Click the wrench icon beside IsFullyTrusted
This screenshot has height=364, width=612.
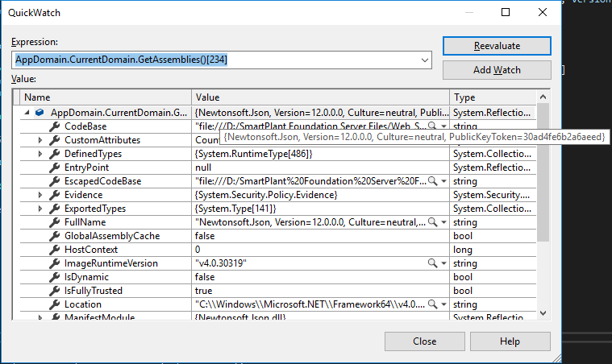click(55, 291)
